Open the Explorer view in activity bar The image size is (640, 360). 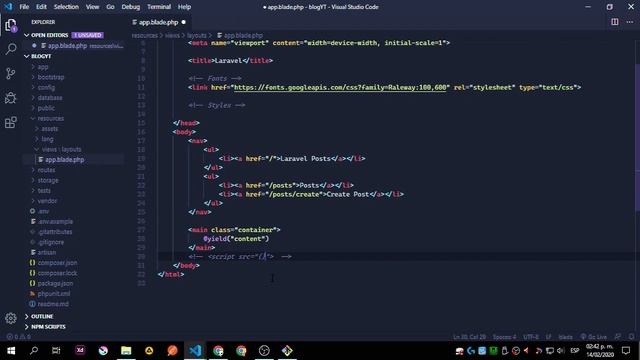click(x=11, y=25)
